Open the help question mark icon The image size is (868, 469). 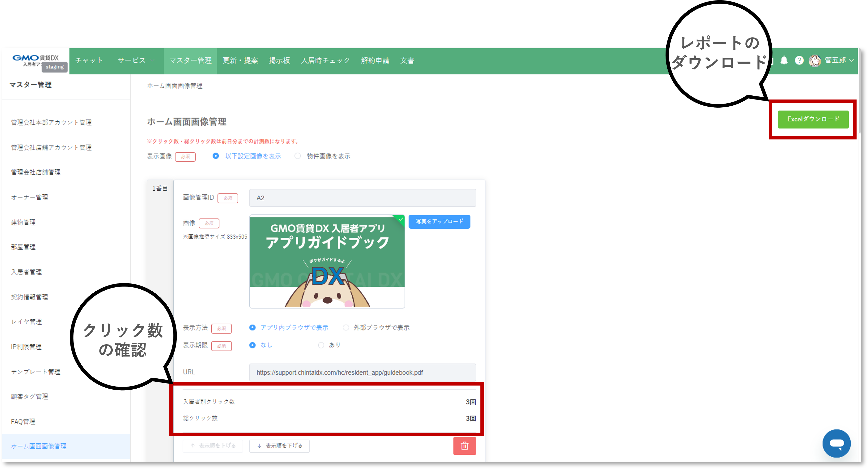click(x=799, y=60)
